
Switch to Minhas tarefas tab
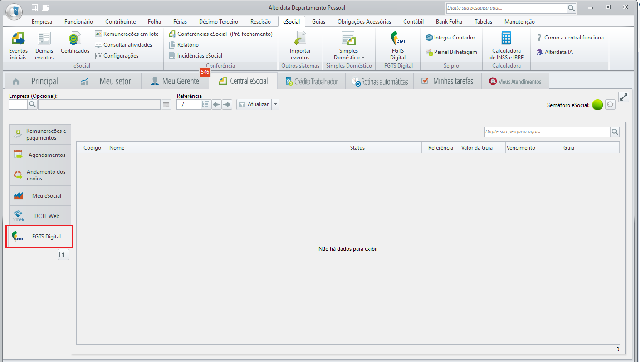click(447, 81)
